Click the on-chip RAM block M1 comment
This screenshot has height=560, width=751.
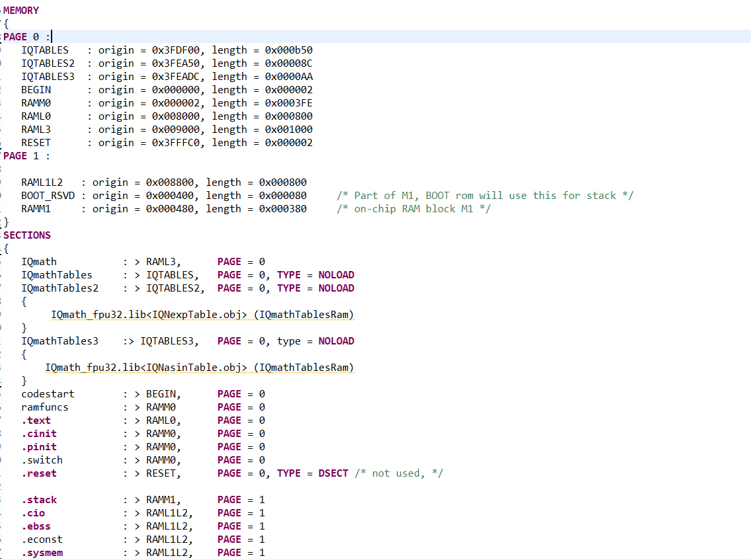[413, 209]
